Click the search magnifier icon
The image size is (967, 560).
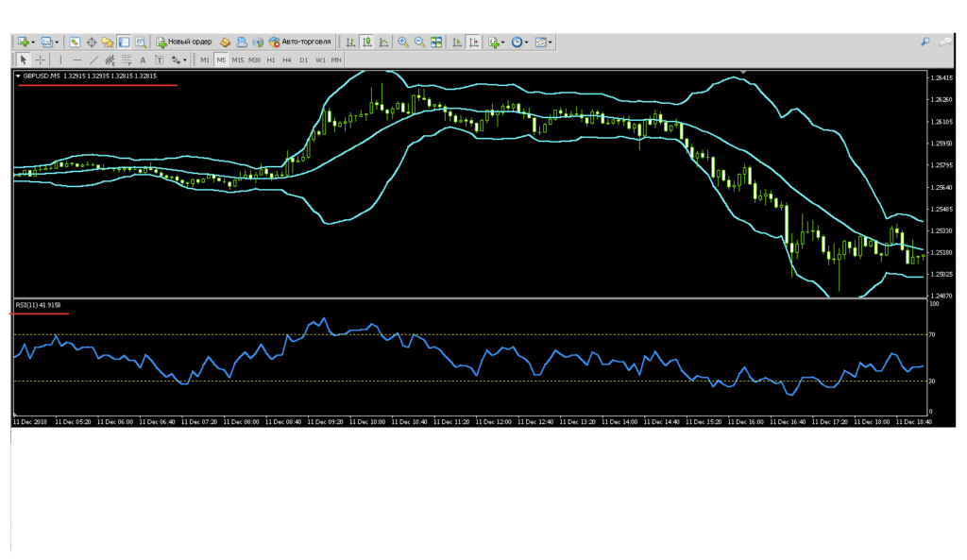tap(925, 42)
